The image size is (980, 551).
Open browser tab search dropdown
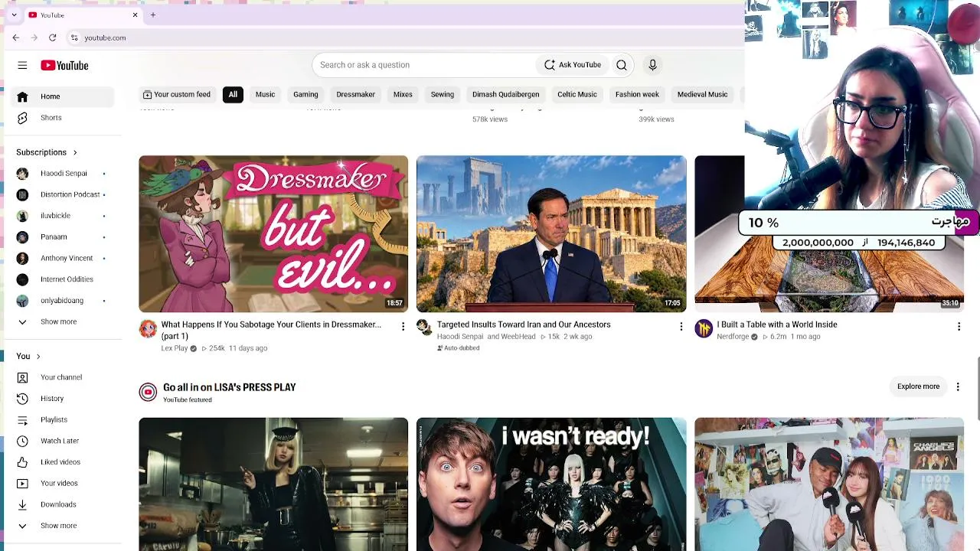click(x=14, y=15)
